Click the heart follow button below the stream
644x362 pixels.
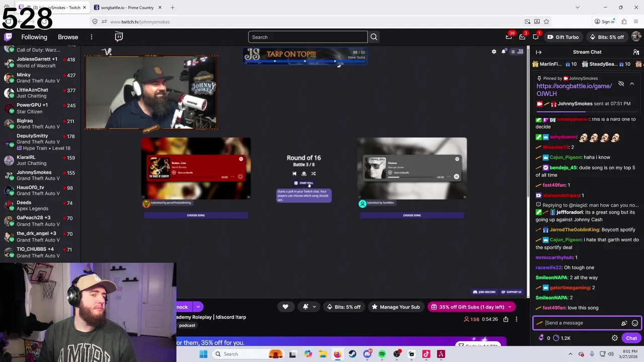click(285, 307)
